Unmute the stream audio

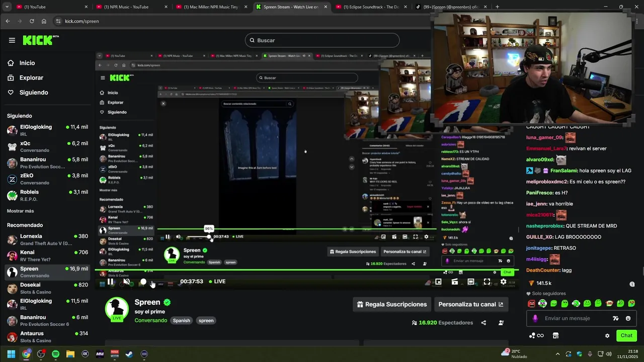[x=126, y=282]
